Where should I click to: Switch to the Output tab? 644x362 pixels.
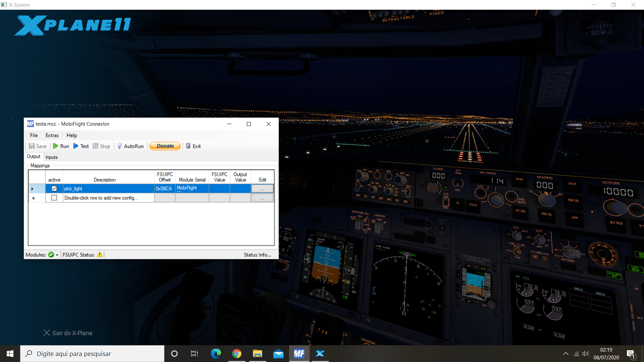click(34, 157)
